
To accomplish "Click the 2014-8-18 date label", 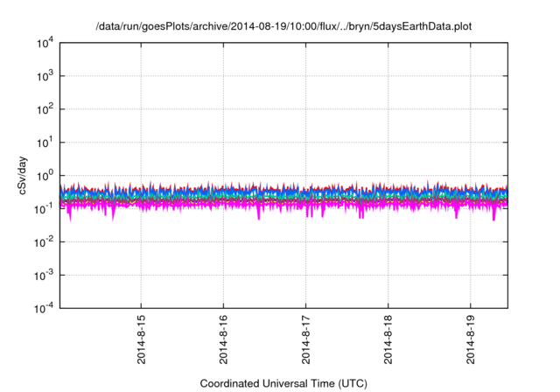I will click(x=388, y=339).
